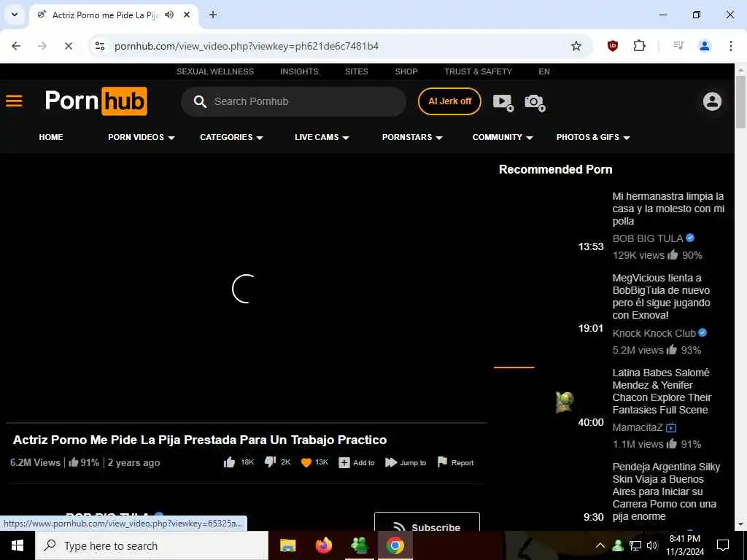Click the orange-outlined AI button

click(449, 101)
